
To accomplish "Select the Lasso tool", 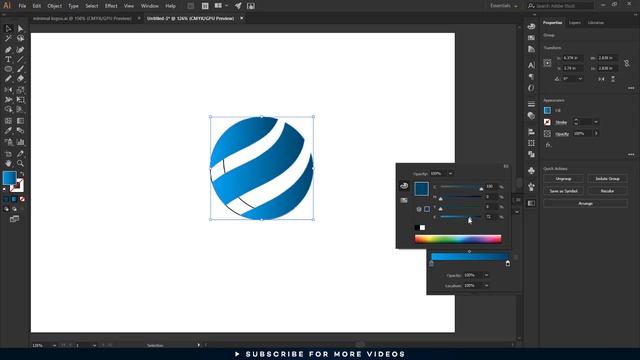I will [20, 38].
